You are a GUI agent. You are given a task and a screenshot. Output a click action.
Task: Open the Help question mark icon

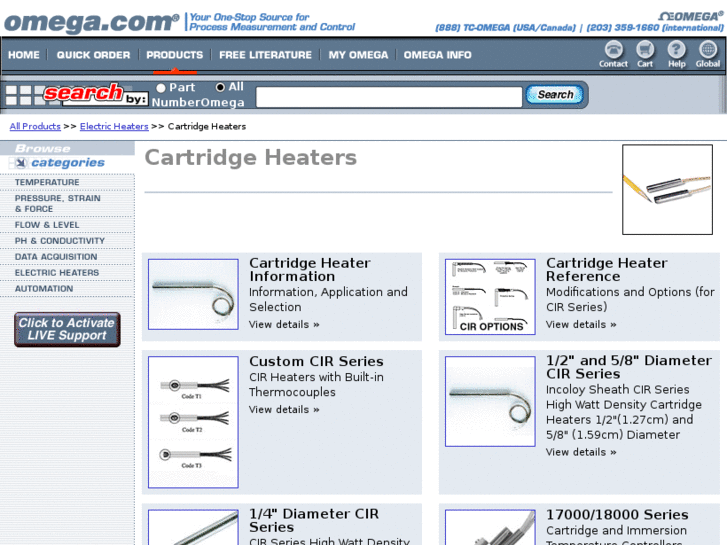[x=676, y=54]
